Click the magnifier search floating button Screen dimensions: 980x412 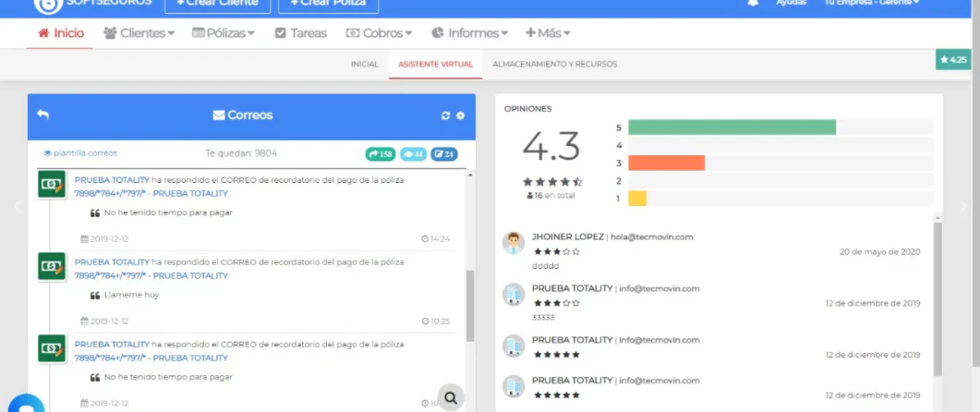tap(451, 396)
